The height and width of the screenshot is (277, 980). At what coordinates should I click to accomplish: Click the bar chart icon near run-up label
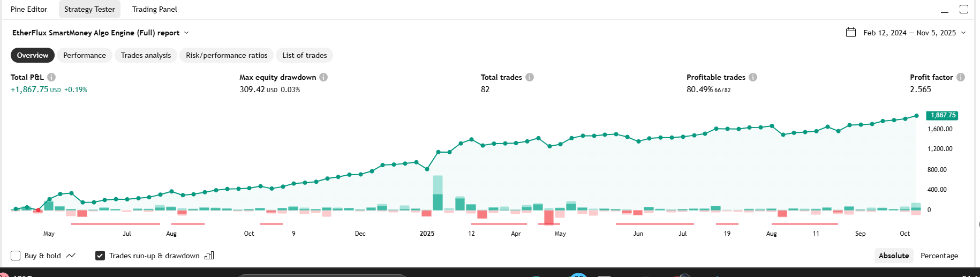click(x=209, y=256)
